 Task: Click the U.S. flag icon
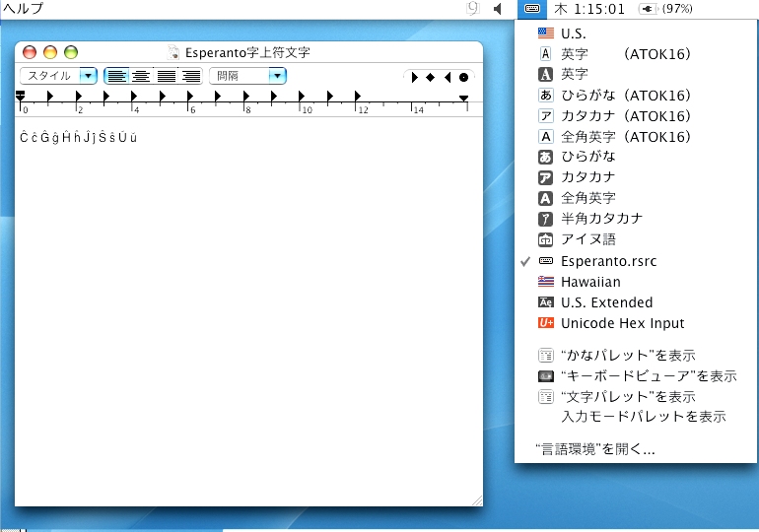click(545, 33)
